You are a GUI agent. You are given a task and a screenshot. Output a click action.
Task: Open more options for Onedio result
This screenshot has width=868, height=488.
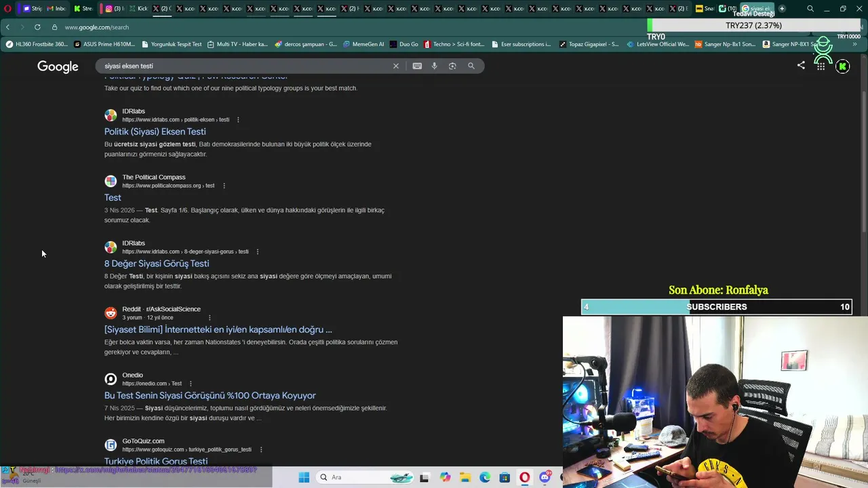coord(191,384)
